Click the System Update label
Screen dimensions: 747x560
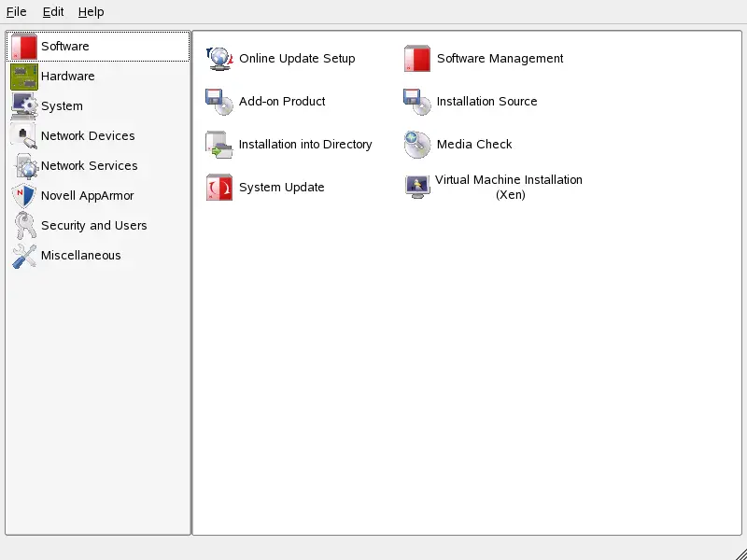click(281, 188)
